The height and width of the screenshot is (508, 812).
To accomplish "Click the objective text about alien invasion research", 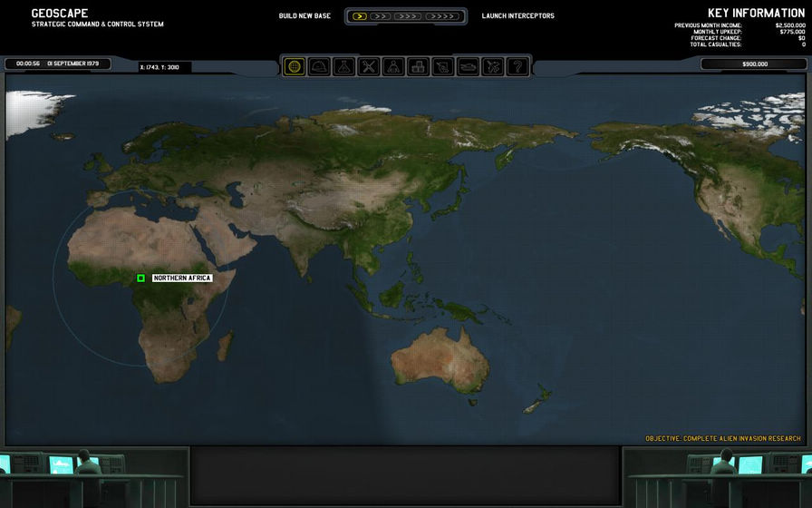I will tap(722, 438).
